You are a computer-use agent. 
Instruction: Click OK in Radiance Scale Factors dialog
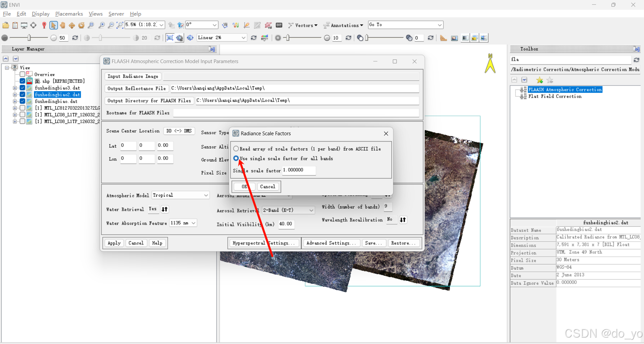(x=244, y=187)
